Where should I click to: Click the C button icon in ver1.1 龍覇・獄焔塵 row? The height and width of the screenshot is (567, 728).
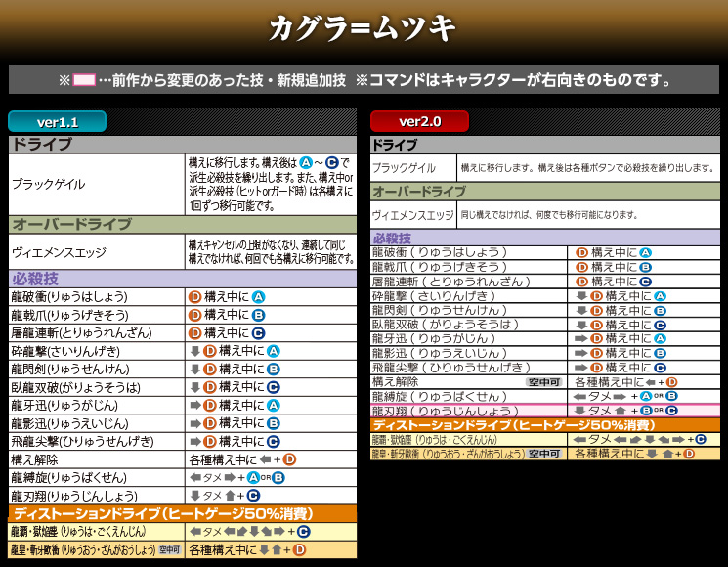[x=304, y=532]
